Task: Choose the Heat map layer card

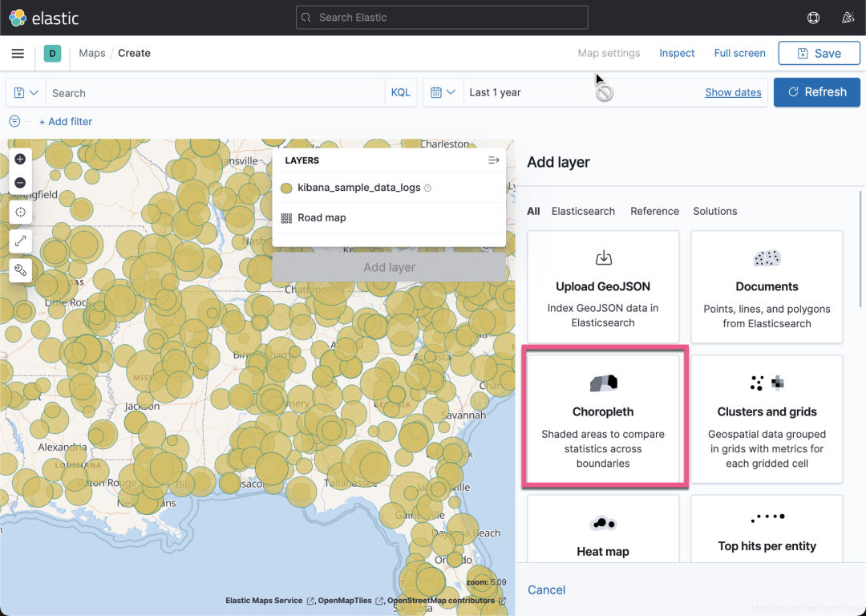Action: tap(603, 529)
